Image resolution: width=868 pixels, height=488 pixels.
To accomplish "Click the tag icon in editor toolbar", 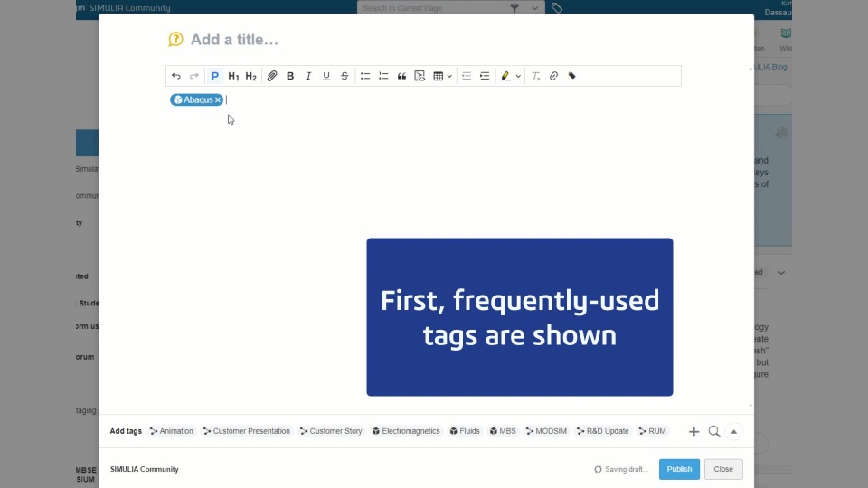I will coord(571,76).
